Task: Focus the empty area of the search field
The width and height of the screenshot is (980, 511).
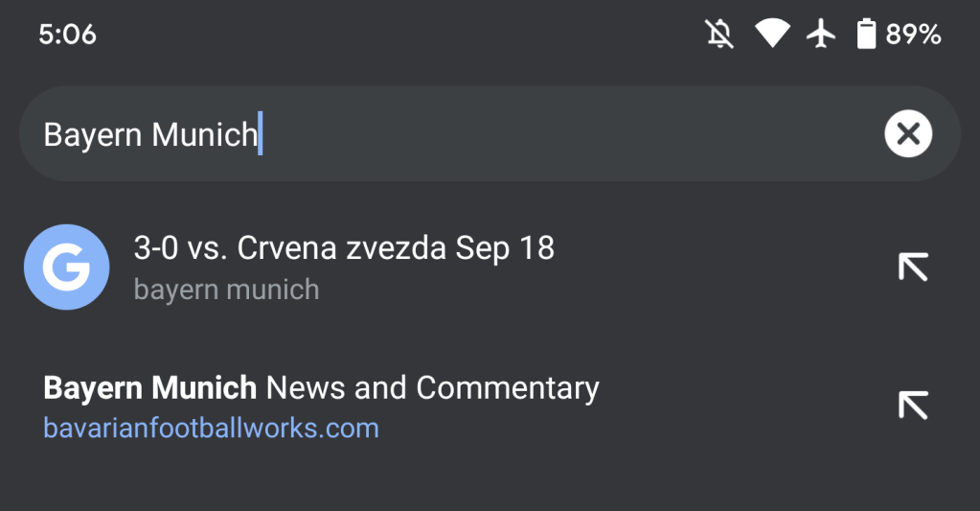Action: click(x=565, y=134)
